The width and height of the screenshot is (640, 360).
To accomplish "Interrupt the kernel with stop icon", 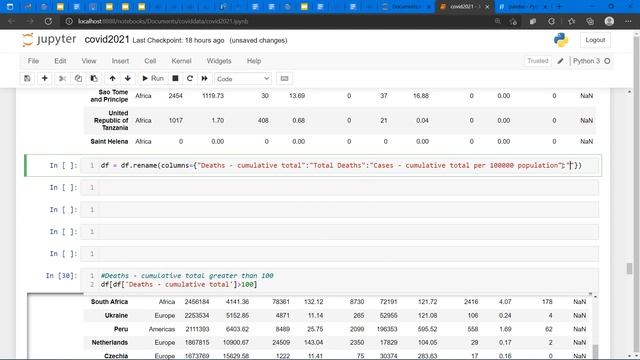I will [175, 78].
